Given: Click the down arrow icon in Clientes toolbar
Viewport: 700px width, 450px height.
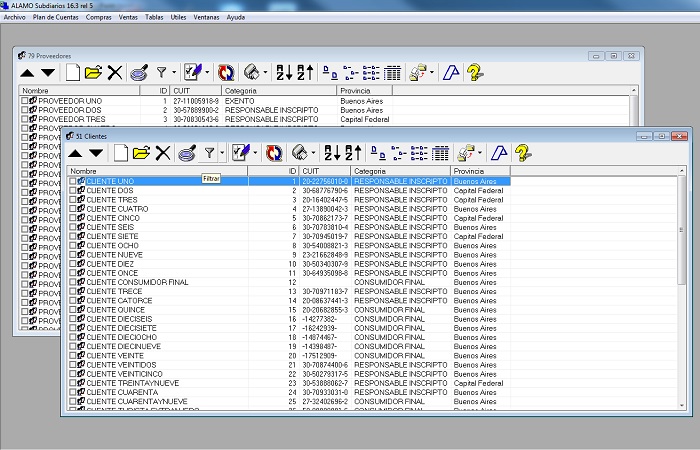Looking at the screenshot, I should pos(96,154).
